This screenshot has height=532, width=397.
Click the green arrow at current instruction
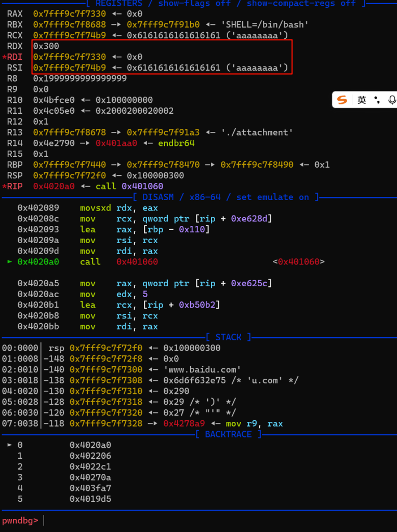[x=10, y=262]
